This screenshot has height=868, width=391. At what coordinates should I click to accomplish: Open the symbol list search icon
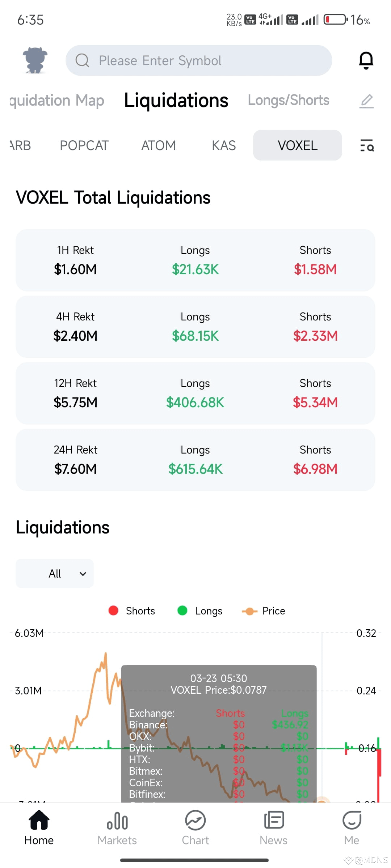pyautogui.click(x=367, y=145)
